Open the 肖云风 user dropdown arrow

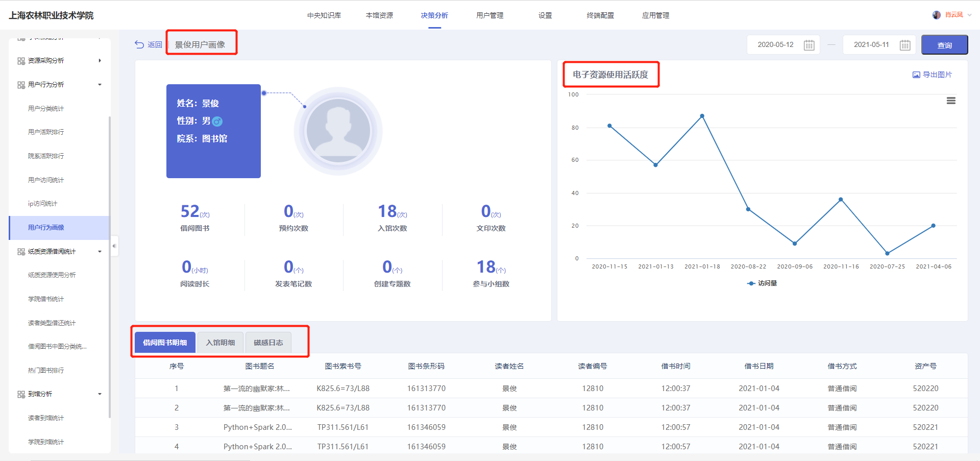tap(970, 15)
